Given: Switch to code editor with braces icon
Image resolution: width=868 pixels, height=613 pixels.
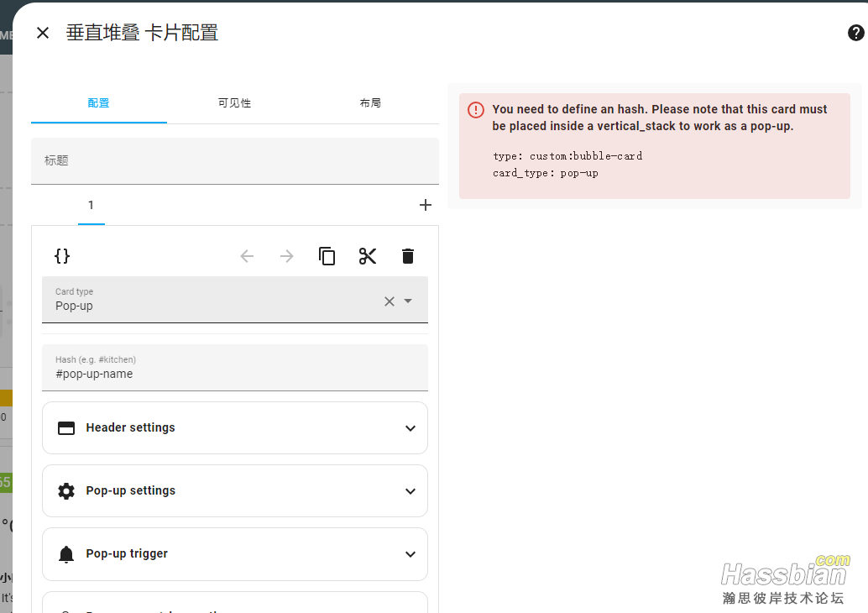Looking at the screenshot, I should [62, 256].
